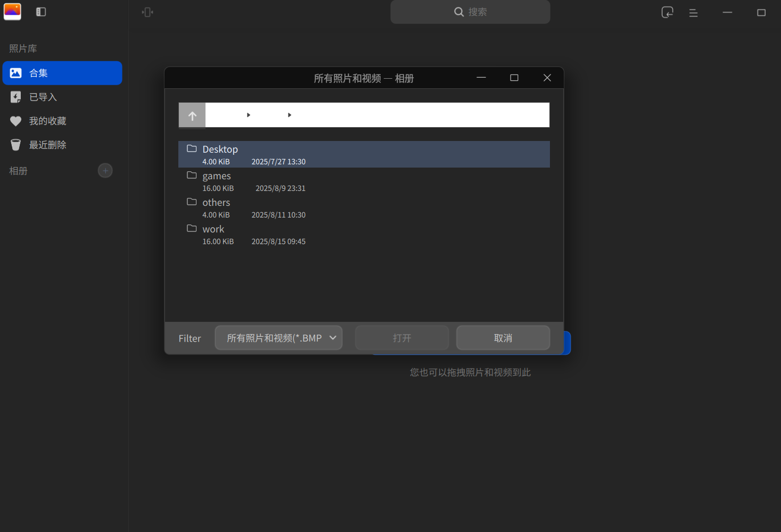Click the phone rotate icon in top bar
781x532 pixels.
tap(147, 12)
